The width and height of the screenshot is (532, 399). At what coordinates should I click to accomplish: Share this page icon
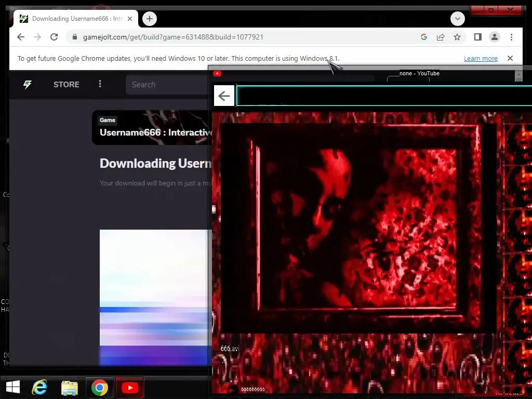point(441,37)
